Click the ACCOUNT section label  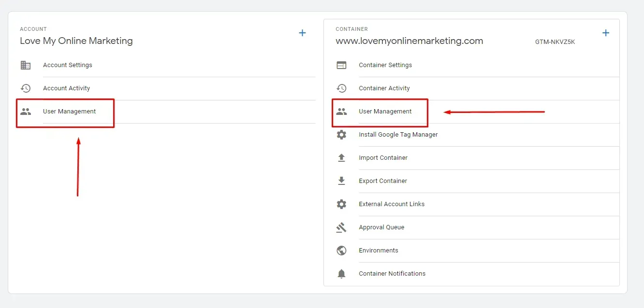coord(33,29)
